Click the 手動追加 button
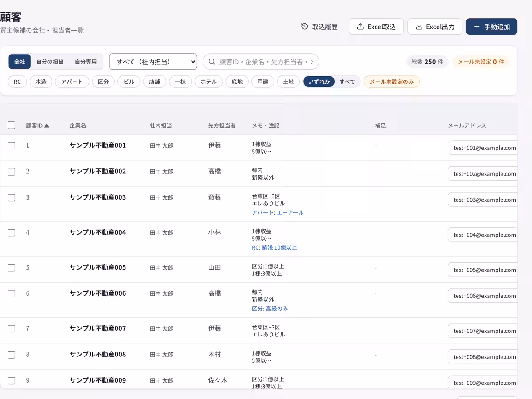Viewport: 532px width, 399px height. pyautogui.click(x=492, y=27)
